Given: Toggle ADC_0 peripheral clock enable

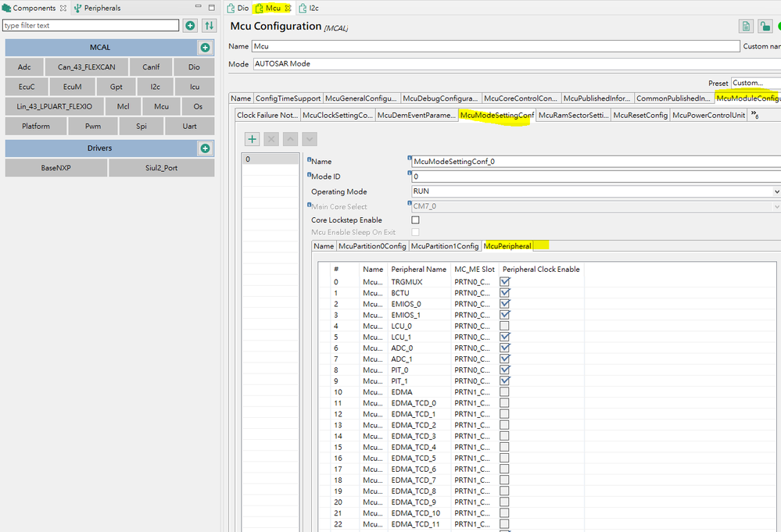Looking at the screenshot, I should (x=504, y=348).
